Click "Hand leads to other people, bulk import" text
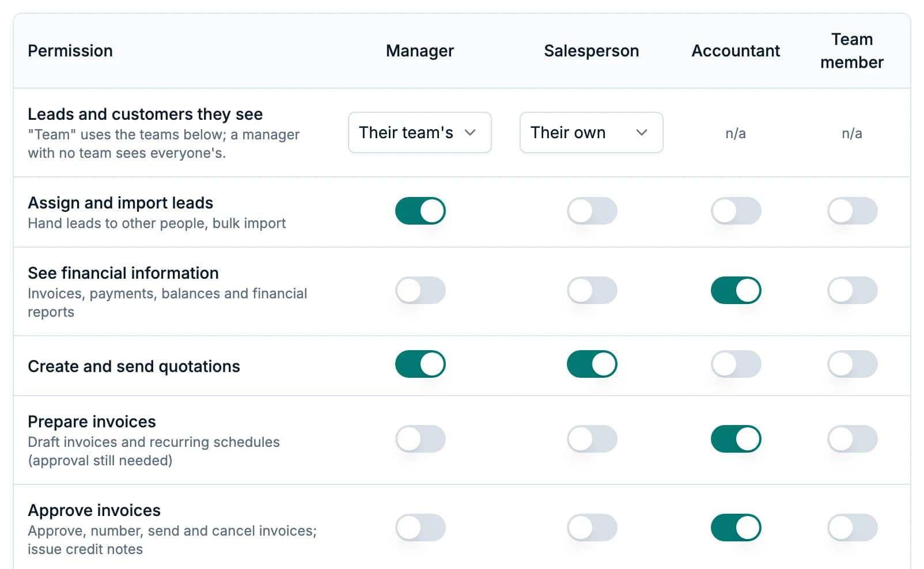924x569 pixels. point(157,223)
